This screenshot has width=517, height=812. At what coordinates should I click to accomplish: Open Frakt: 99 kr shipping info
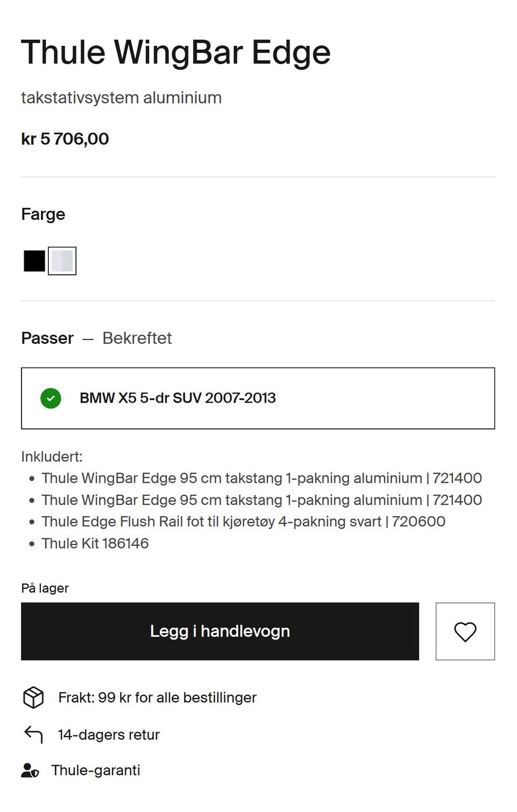click(157, 697)
